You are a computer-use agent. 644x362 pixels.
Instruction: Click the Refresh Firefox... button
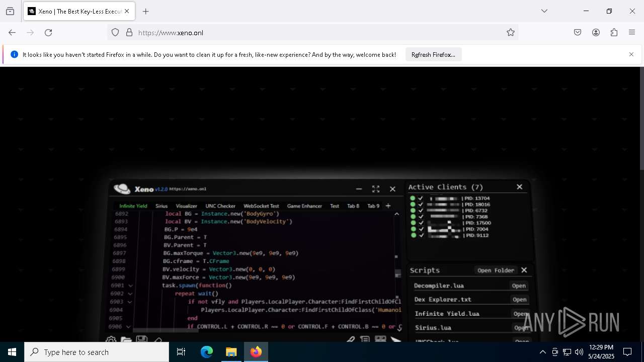[x=433, y=54]
